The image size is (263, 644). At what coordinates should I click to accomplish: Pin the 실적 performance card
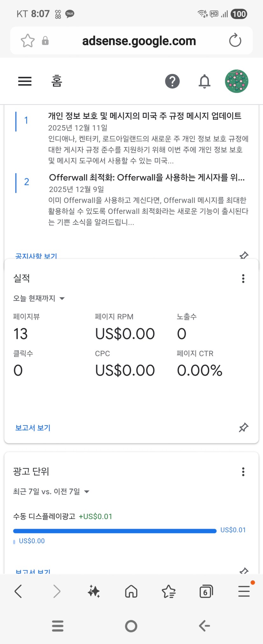point(244,427)
